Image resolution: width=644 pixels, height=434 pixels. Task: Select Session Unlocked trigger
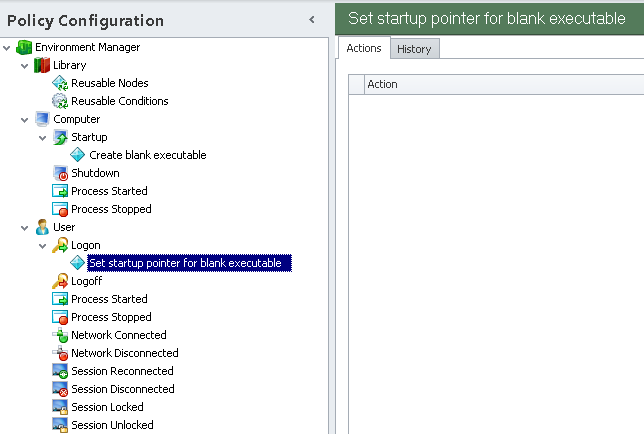112,425
